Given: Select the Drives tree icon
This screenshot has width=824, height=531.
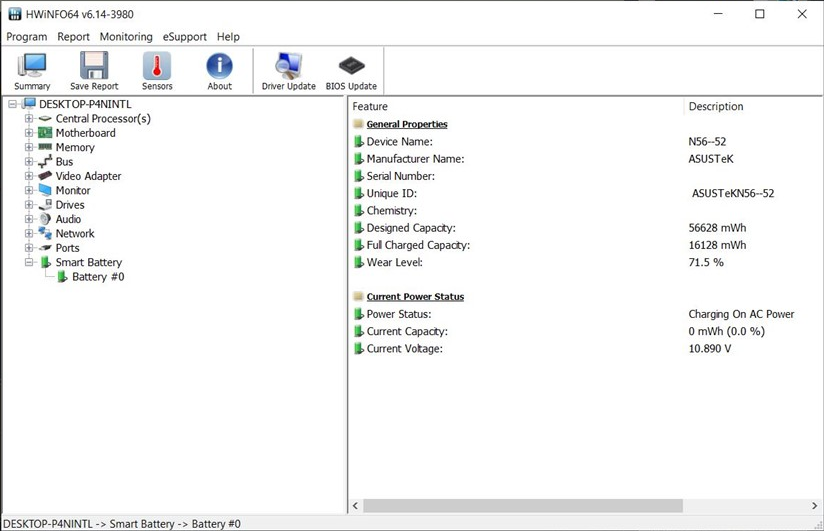Looking at the screenshot, I should [45, 205].
